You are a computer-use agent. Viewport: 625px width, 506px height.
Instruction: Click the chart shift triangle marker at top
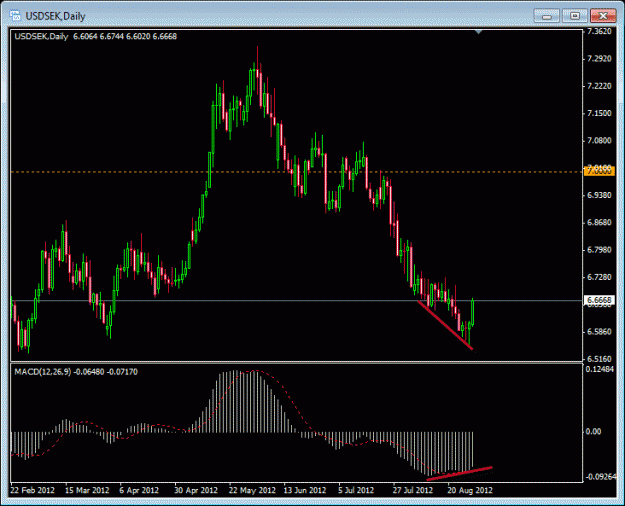[479, 32]
